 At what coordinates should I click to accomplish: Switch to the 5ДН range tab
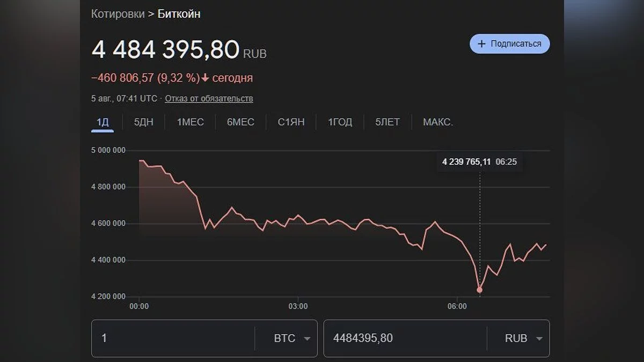tap(143, 122)
